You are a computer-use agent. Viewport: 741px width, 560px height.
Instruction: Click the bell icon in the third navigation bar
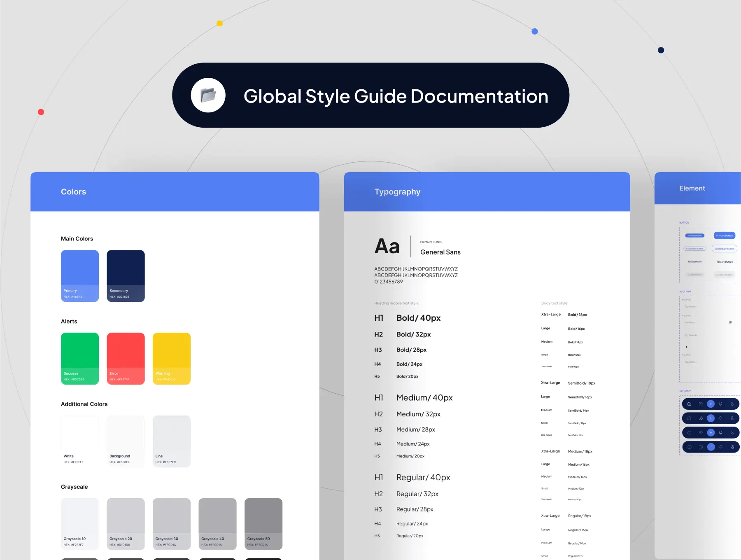point(721,433)
